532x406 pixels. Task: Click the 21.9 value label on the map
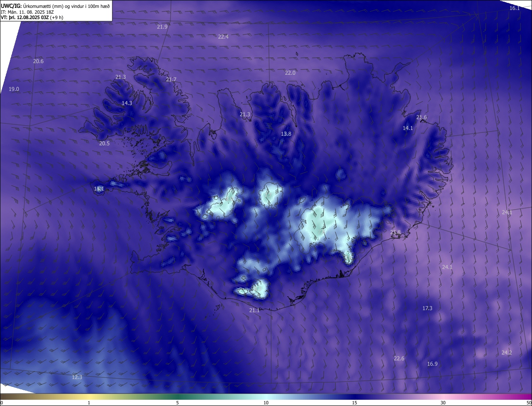[162, 27]
